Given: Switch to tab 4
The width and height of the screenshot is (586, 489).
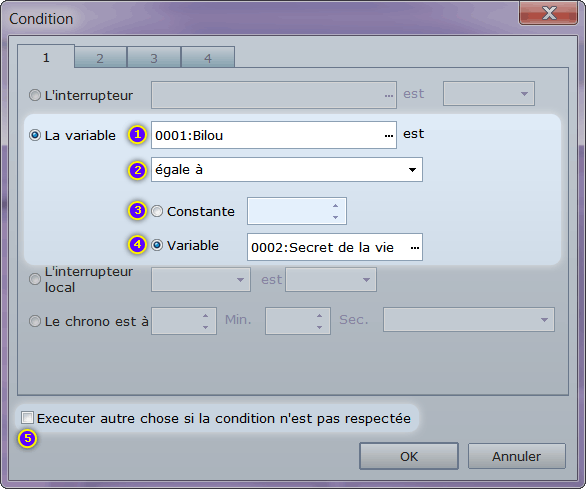Looking at the screenshot, I should (208, 58).
